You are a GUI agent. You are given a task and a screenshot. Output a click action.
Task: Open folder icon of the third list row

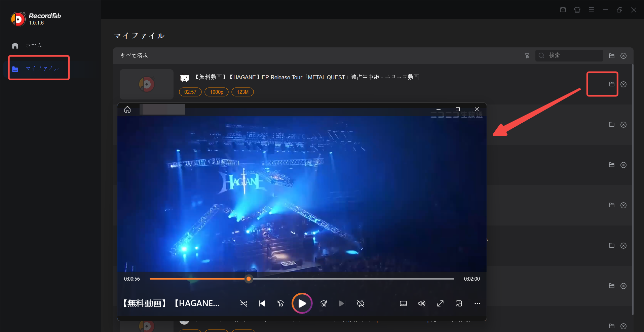click(x=612, y=165)
